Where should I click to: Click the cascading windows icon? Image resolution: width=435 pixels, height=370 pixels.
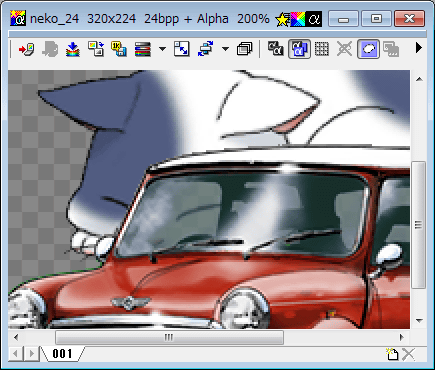pyautogui.click(x=245, y=49)
